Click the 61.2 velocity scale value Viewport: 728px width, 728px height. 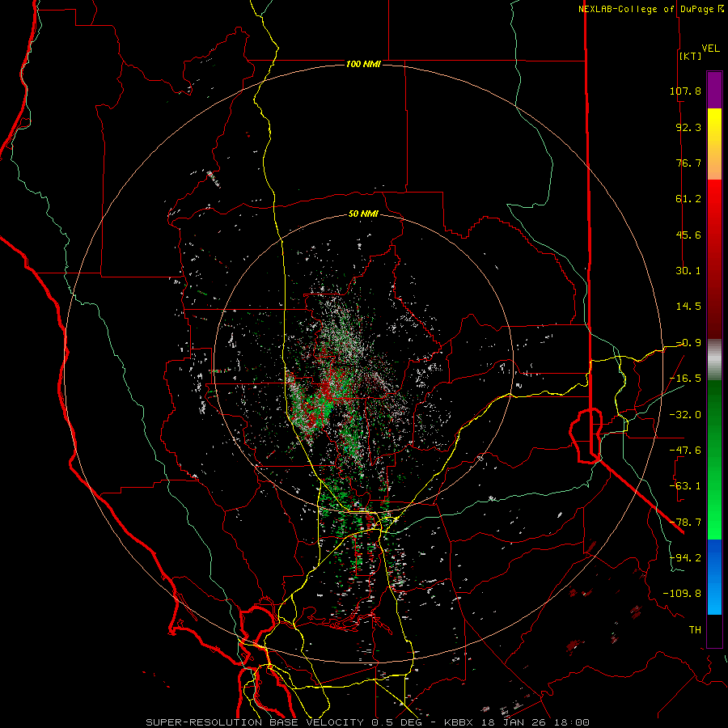click(688, 199)
